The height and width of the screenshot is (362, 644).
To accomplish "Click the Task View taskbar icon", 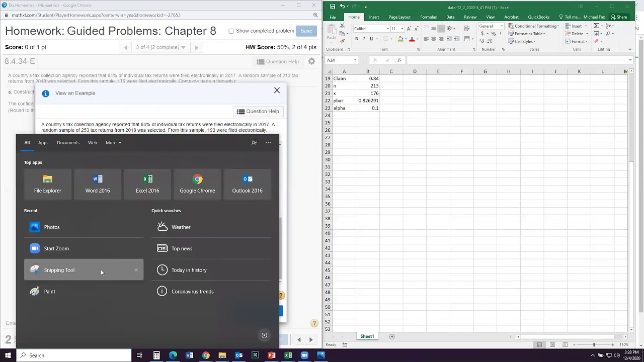I will pos(139,355).
